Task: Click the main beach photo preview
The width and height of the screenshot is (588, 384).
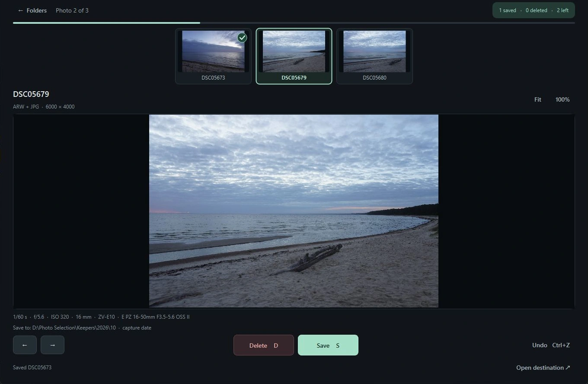Action: click(294, 211)
